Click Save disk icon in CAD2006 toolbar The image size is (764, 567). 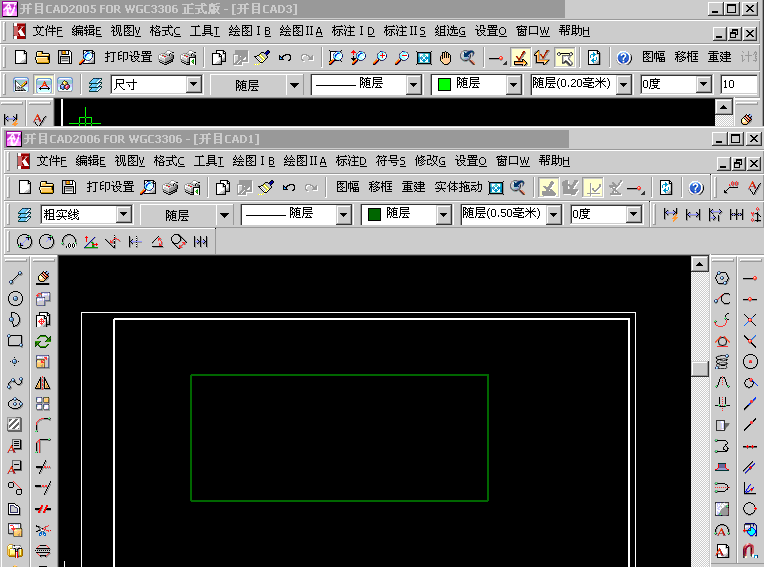[x=69, y=188]
